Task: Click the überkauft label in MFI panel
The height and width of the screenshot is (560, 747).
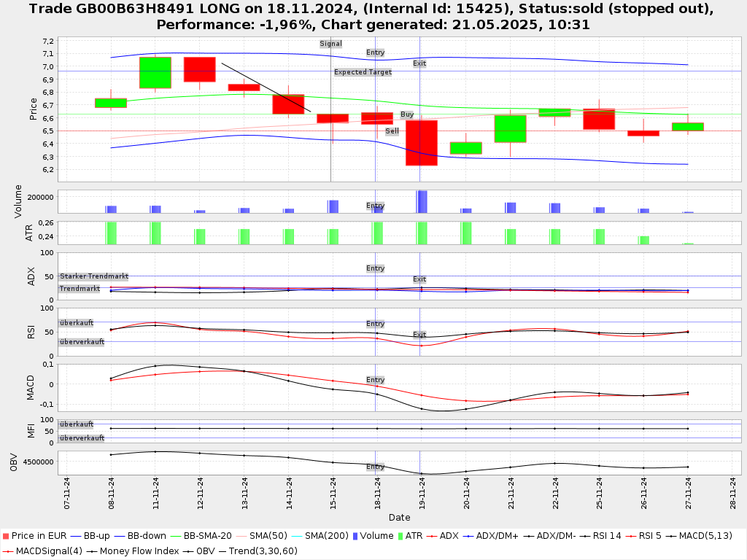Action: click(77, 424)
